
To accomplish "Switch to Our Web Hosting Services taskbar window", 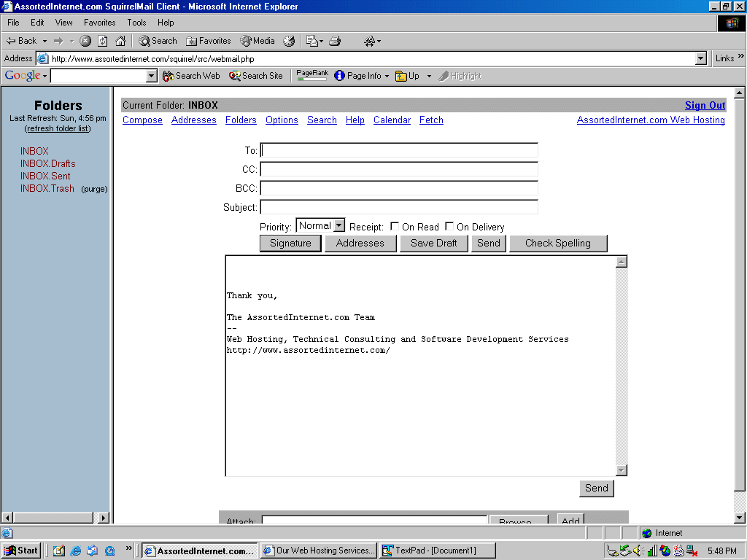I will point(320,551).
